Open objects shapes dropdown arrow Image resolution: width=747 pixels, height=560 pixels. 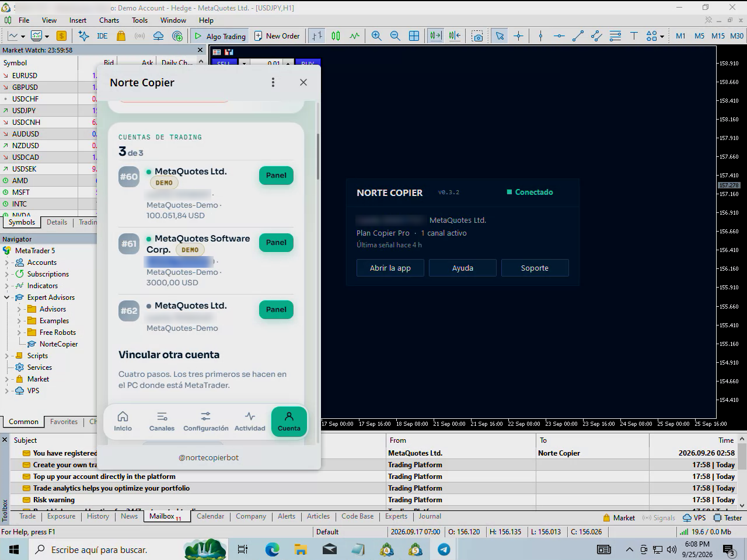[662, 36]
